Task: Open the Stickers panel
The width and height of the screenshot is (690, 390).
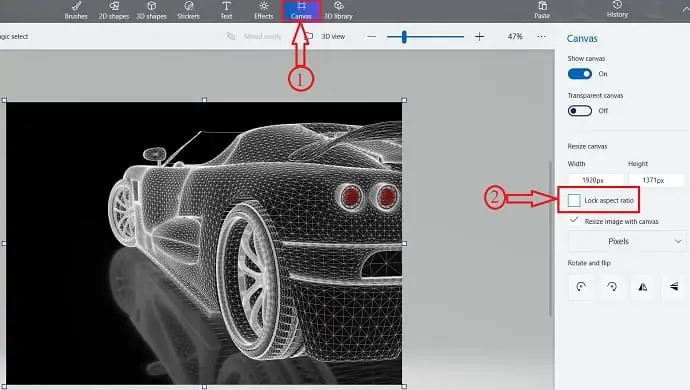Action: click(x=188, y=11)
